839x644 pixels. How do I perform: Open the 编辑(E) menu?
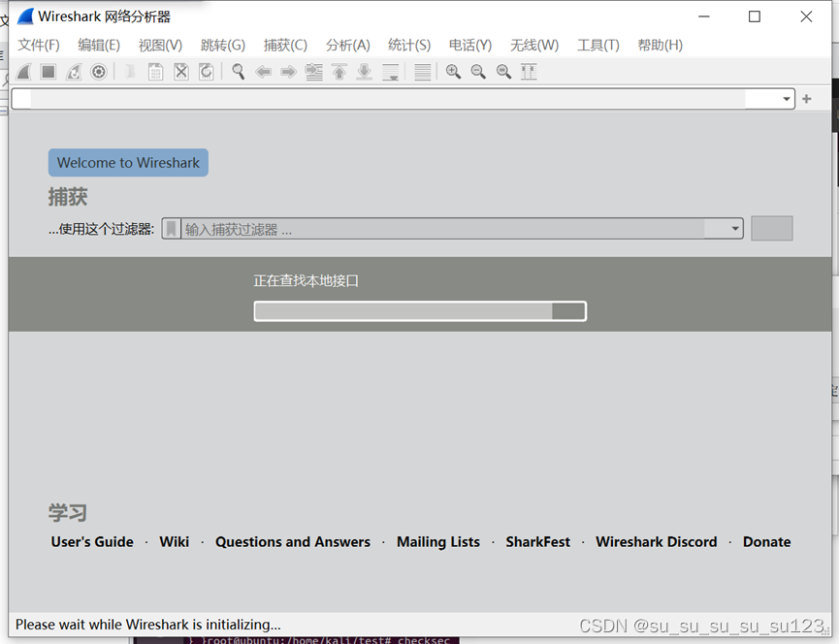(x=99, y=45)
